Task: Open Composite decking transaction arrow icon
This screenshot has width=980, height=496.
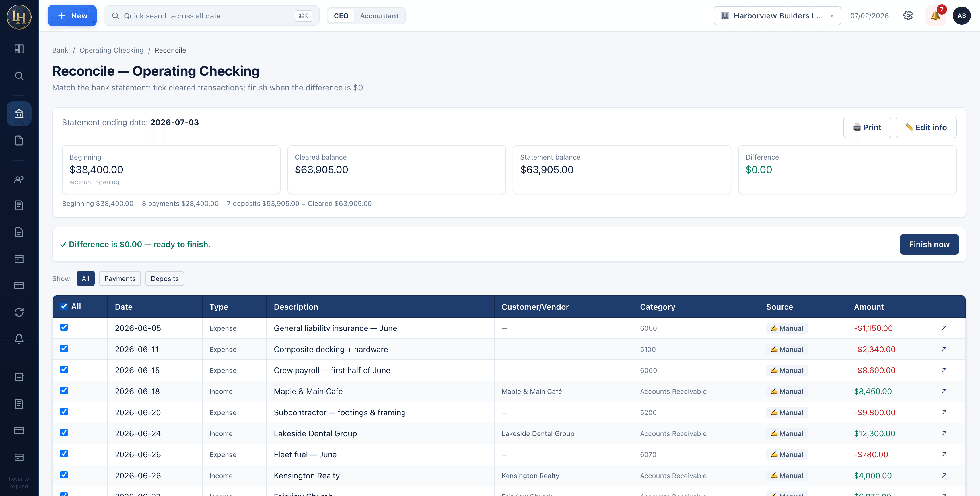Action: (944, 349)
